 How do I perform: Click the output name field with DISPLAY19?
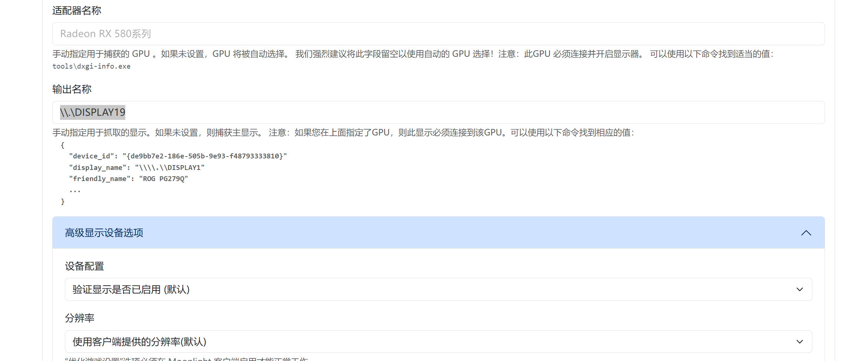pos(438,112)
